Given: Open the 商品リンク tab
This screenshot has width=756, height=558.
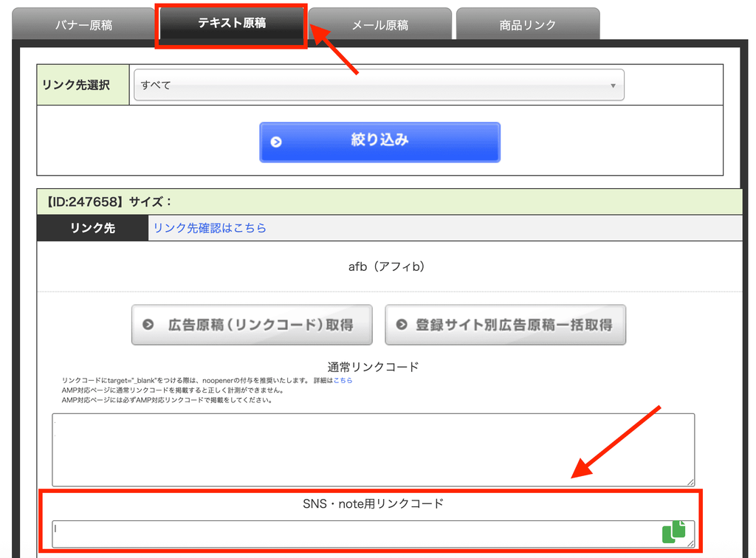Looking at the screenshot, I should coord(527,24).
